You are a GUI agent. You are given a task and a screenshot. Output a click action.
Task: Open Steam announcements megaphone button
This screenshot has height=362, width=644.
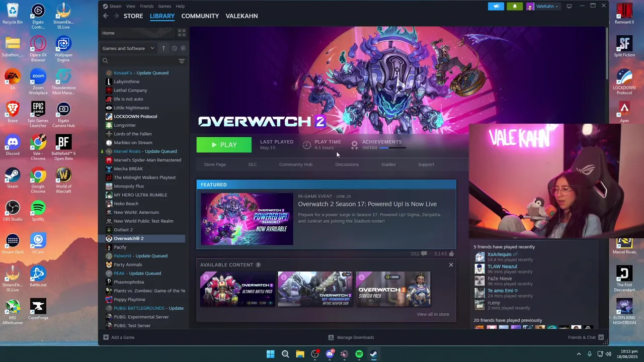(x=496, y=6)
